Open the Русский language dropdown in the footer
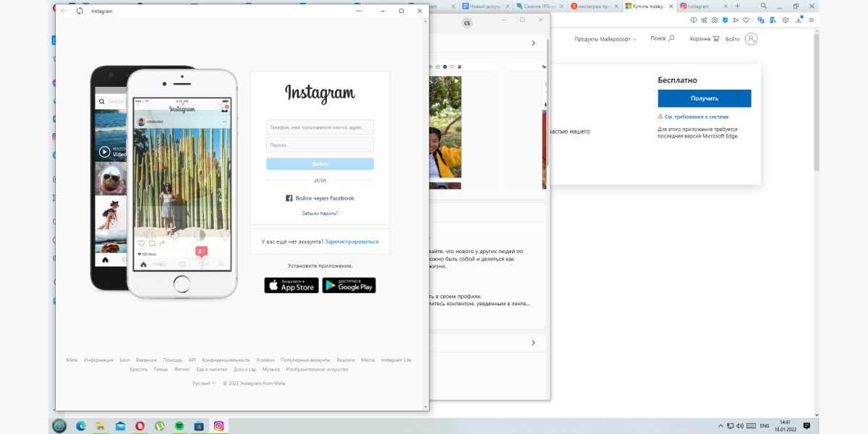Image resolution: width=868 pixels, height=434 pixels. [x=204, y=383]
